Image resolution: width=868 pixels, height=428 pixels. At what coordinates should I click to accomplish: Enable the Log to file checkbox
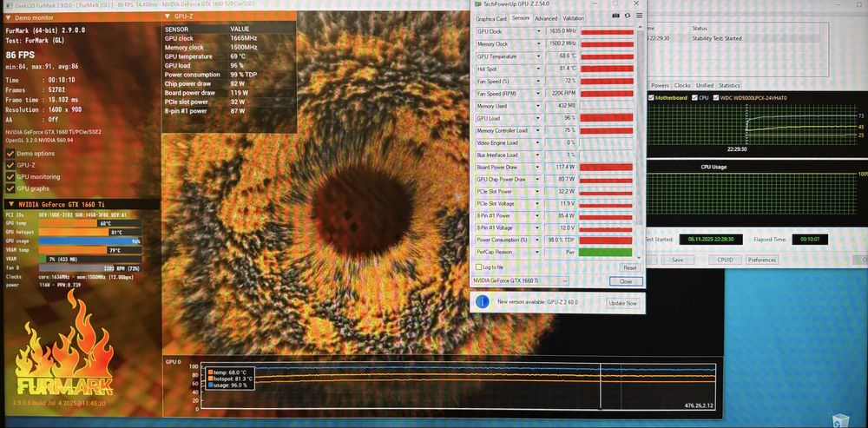click(479, 267)
